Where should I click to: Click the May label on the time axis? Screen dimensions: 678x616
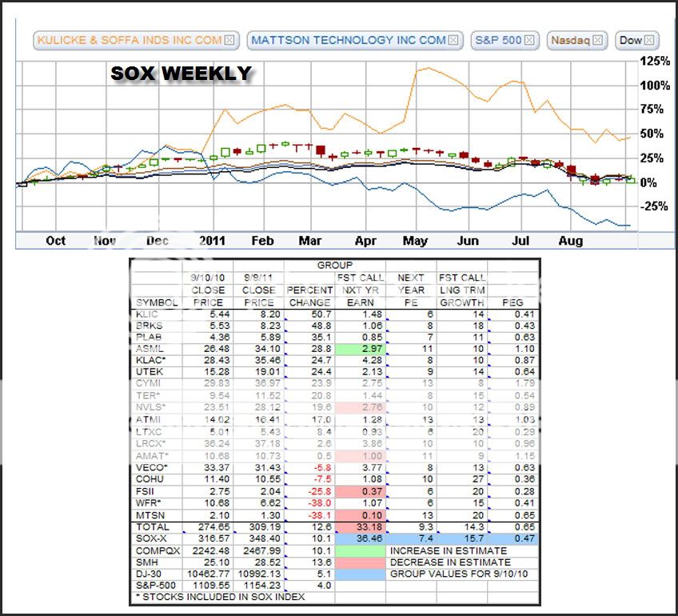click(415, 241)
